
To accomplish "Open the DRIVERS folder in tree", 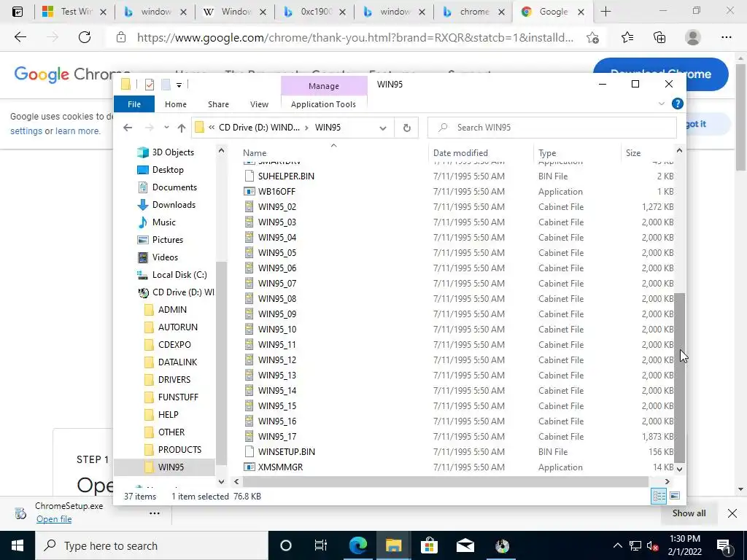I will [x=167, y=380].
